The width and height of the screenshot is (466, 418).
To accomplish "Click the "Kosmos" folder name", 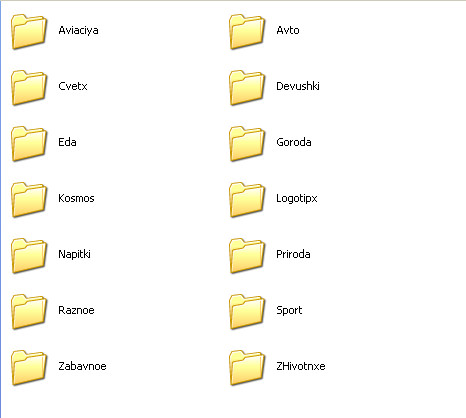I will 76,198.
